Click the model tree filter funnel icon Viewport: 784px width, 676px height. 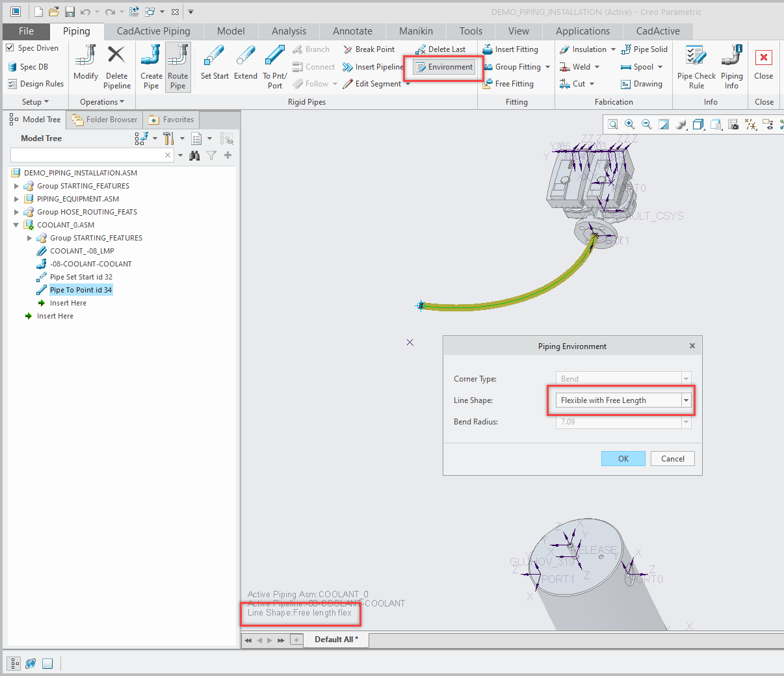pyautogui.click(x=211, y=155)
